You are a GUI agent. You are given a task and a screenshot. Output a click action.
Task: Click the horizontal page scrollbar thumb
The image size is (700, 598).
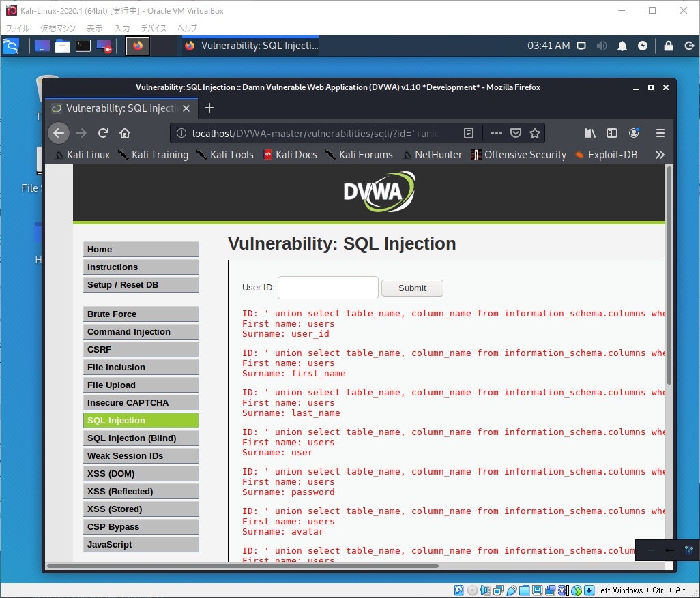click(243, 566)
